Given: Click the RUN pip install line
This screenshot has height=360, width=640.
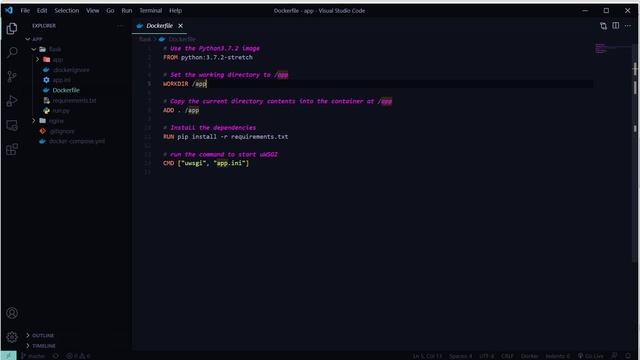Looking at the screenshot, I should 225,137.
